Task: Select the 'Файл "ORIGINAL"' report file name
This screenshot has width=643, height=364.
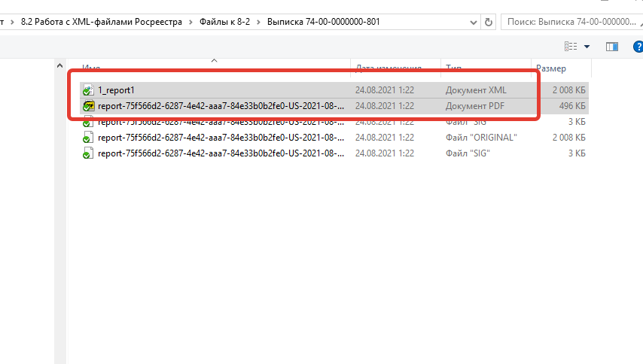Action: click(221, 138)
